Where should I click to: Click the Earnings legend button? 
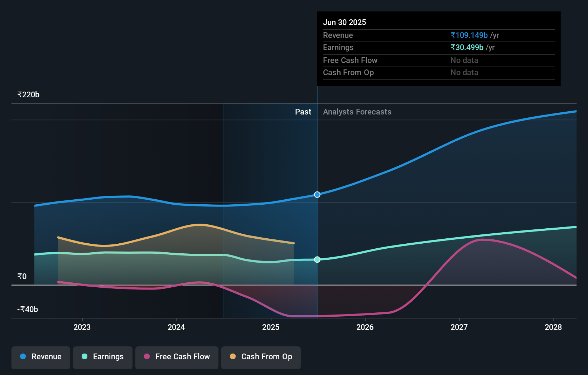[x=102, y=357]
